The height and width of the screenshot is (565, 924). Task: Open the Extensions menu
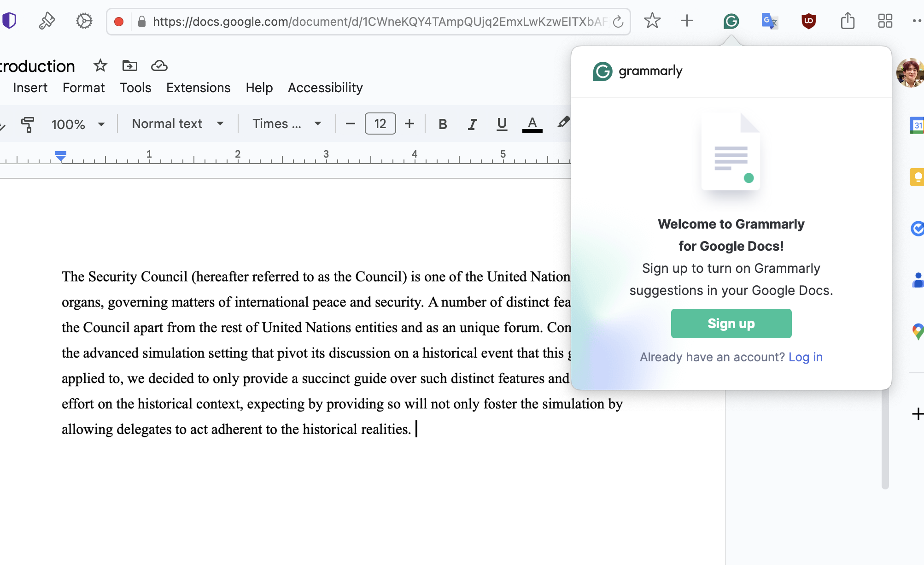[x=198, y=88]
